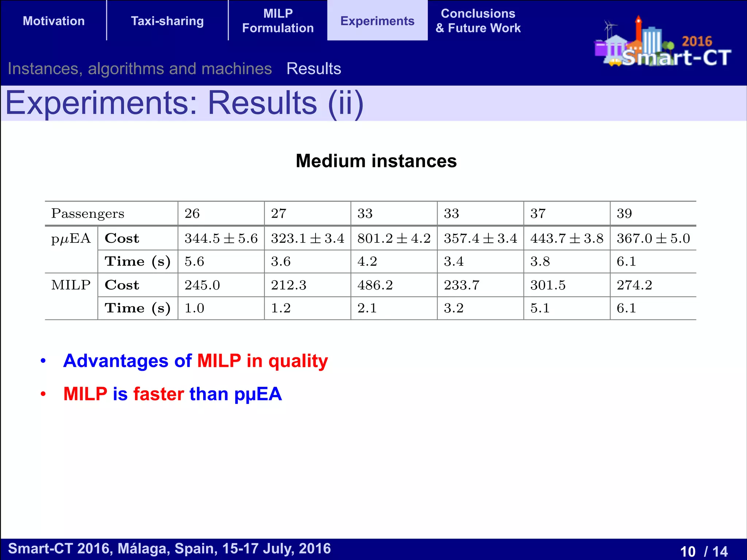The image size is (747, 560).
Task: Click pµEA time value 3.6
Action: tap(281, 261)
